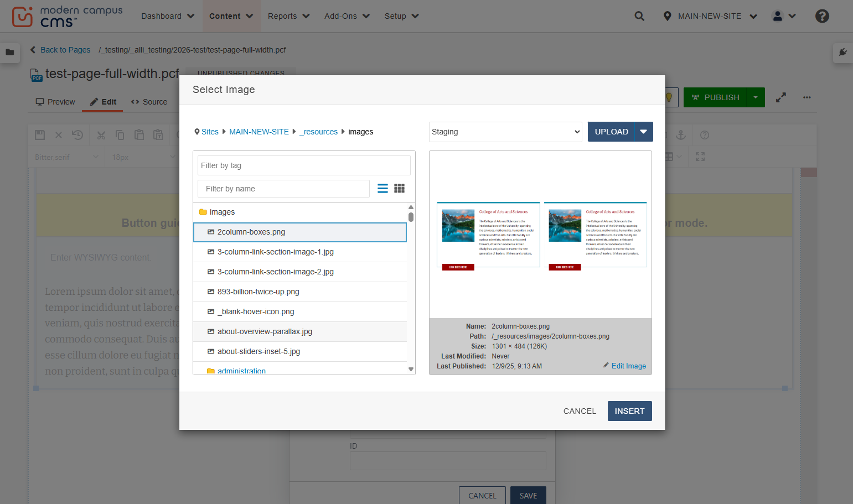This screenshot has width=853, height=504.
Task: Select 893-billion-twice-up.png file
Action: 300,292
